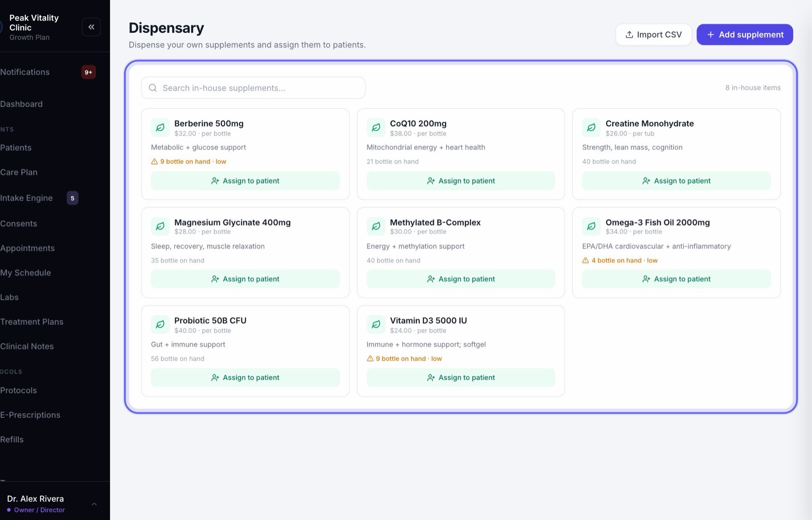
Task: Open Treatment Plans from sidebar
Action: [x=32, y=322]
